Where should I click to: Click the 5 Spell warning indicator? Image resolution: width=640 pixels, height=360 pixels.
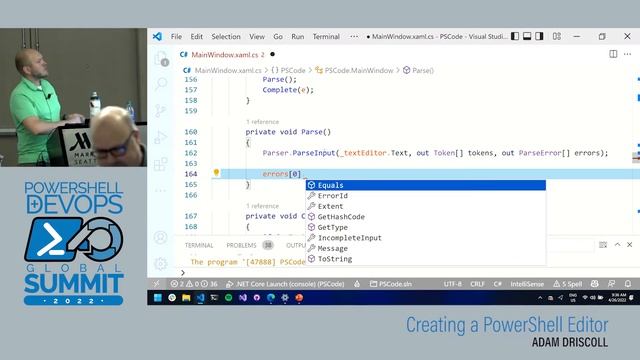point(567,284)
